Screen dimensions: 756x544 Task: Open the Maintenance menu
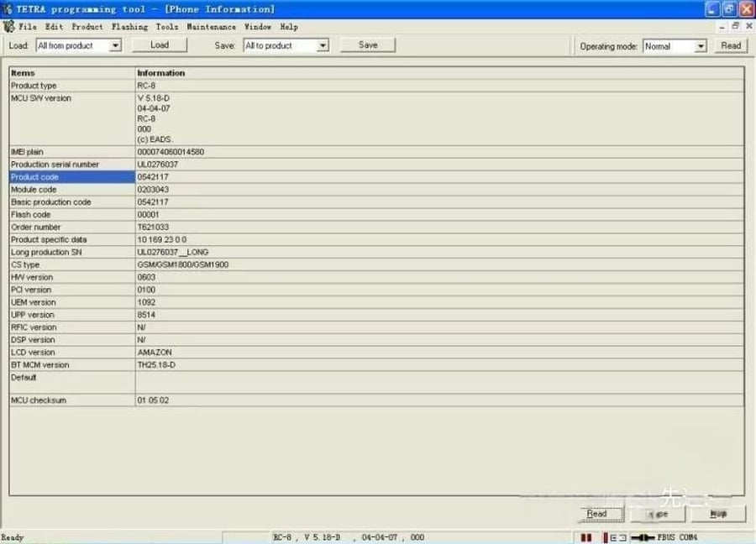pyautogui.click(x=211, y=27)
